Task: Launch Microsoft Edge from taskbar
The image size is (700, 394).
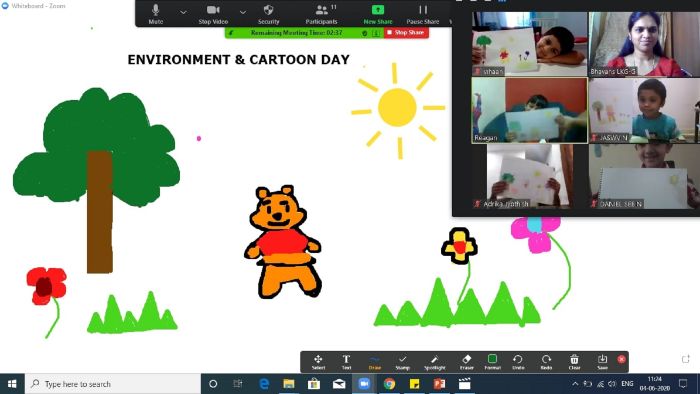Action: [x=264, y=384]
